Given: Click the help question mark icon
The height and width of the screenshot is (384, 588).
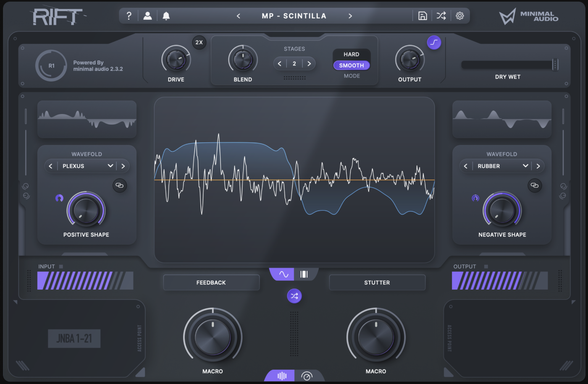Looking at the screenshot, I should 129,16.
